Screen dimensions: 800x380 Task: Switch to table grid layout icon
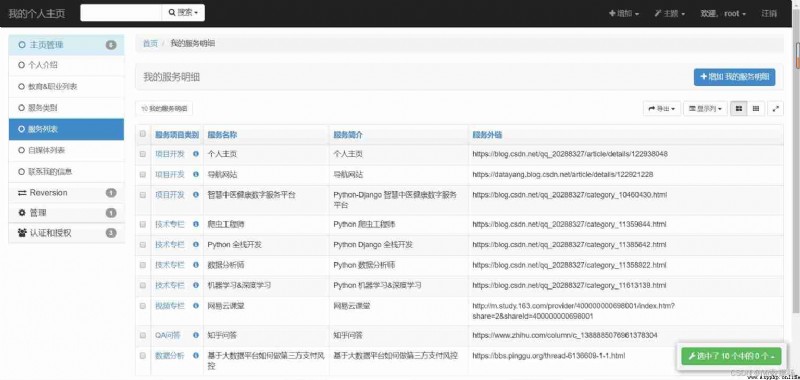(x=756, y=109)
